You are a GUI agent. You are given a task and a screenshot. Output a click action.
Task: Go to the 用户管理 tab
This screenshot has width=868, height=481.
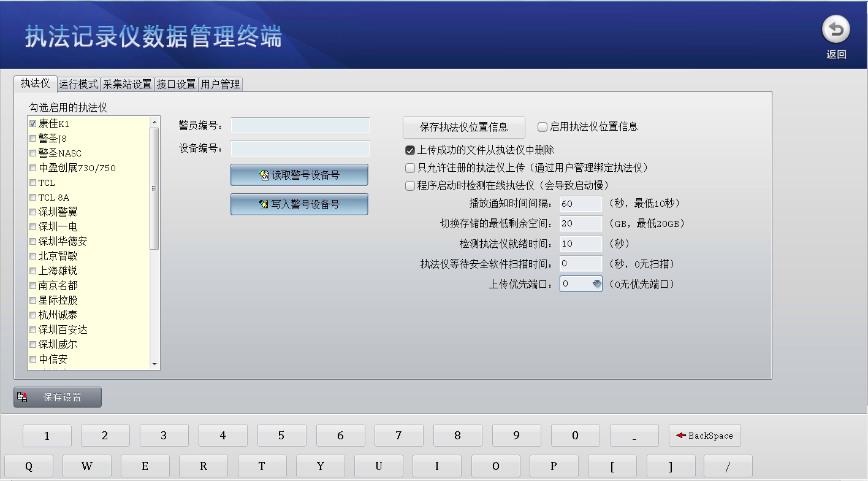pos(221,84)
